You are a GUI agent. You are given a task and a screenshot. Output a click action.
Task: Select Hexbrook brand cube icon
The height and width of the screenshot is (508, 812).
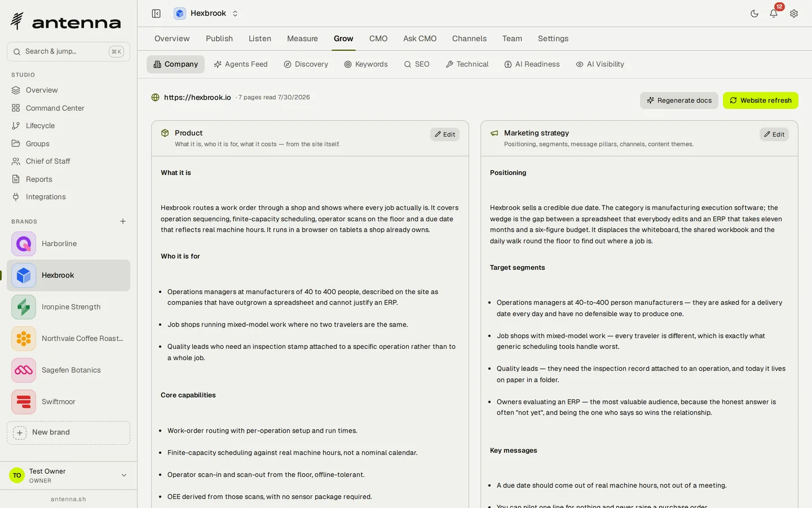24,275
